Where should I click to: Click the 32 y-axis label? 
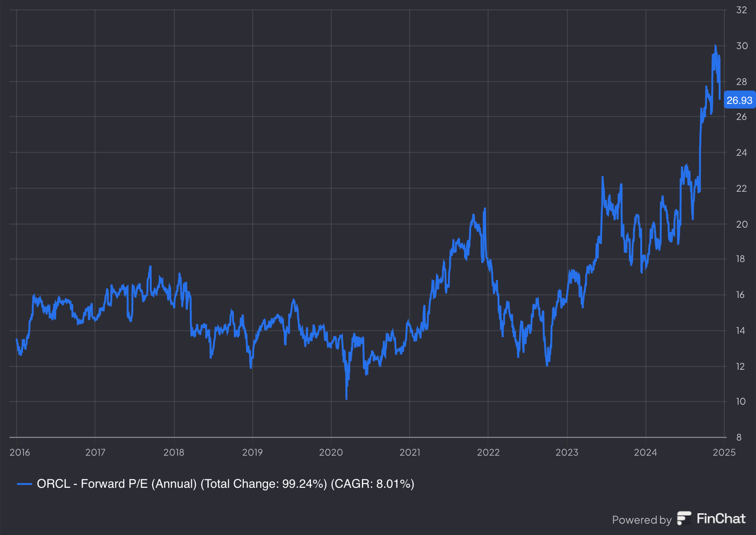click(x=742, y=10)
